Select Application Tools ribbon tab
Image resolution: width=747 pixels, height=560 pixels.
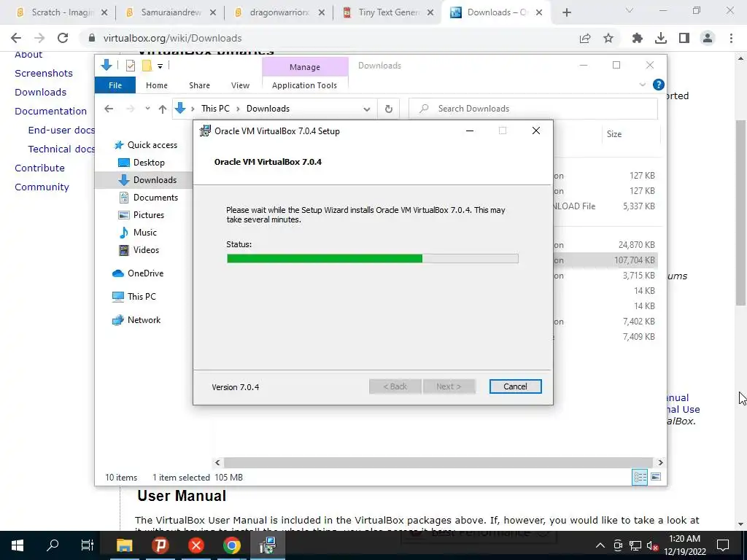pyautogui.click(x=304, y=85)
